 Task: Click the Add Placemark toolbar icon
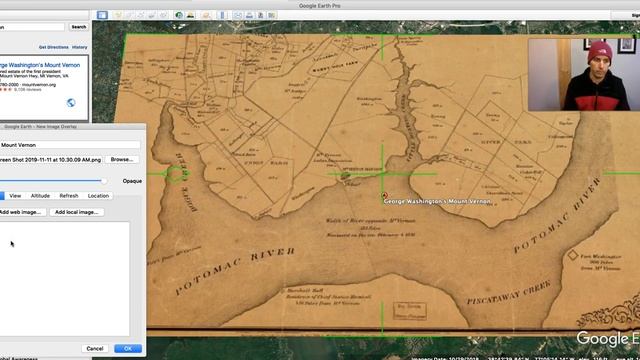coord(118,15)
